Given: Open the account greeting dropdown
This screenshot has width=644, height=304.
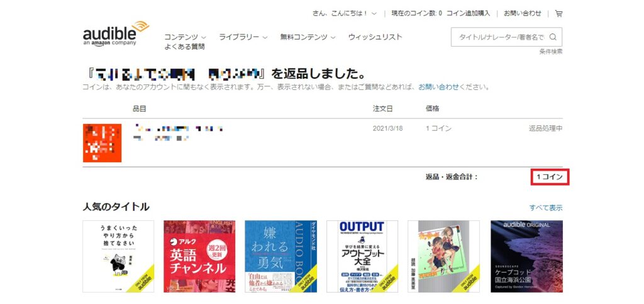Looking at the screenshot, I should pos(344,13).
